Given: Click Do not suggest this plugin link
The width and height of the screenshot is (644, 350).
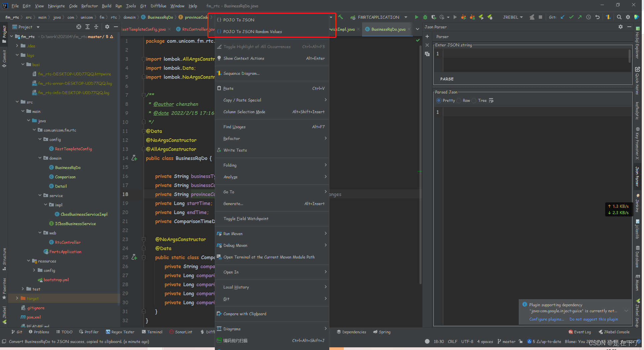Looking at the screenshot, I should tap(594, 319).
